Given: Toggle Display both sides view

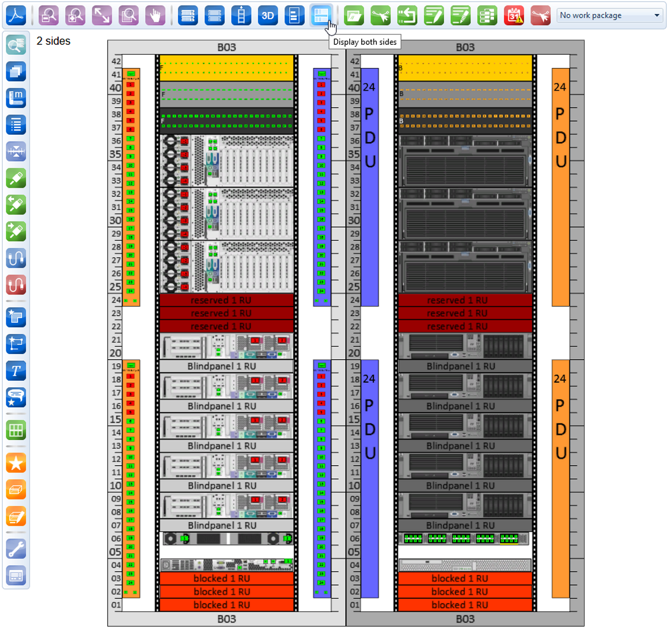Looking at the screenshot, I should (x=321, y=16).
